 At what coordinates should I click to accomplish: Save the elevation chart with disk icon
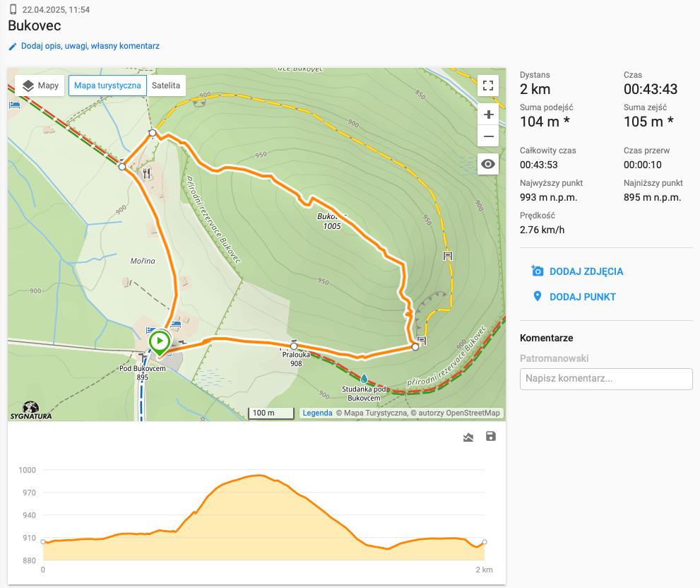click(491, 437)
